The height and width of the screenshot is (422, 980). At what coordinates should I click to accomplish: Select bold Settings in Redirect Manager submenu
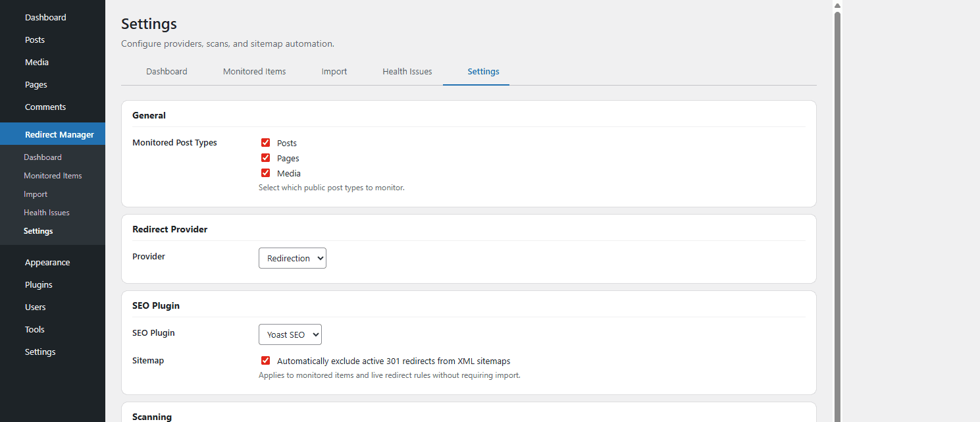(x=38, y=231)
